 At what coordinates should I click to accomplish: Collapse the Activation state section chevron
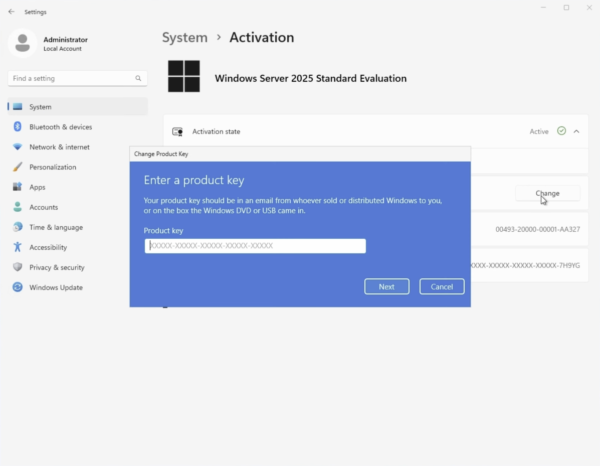pyautogui.click(x=576, y=131)
